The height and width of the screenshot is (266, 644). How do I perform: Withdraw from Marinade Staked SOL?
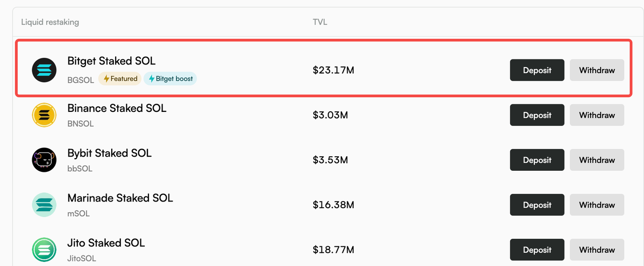coord(597,205)
